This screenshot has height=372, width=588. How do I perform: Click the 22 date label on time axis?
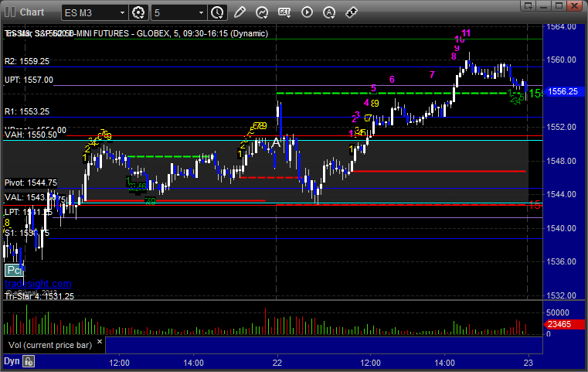277,363
